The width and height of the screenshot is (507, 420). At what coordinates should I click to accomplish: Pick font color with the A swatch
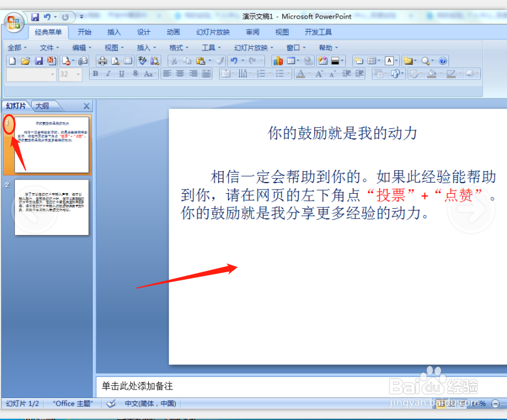click(301, 74)
